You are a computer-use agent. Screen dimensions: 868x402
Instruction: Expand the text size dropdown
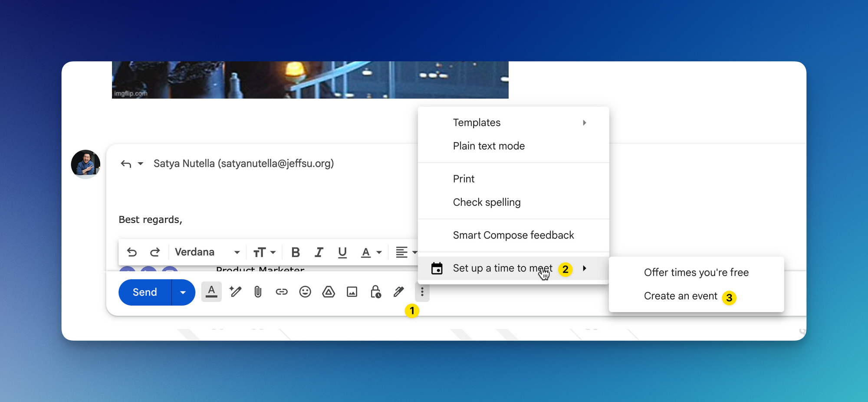tap(264, 252)
